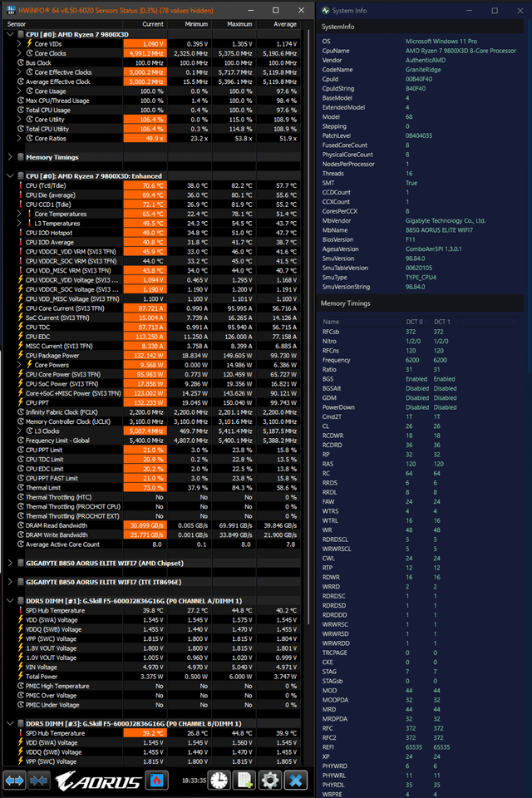Collapse the CPU [#0] AMD Ryzen 7 9800X3D group
The image size is (532, 798).
pos(10,34)
